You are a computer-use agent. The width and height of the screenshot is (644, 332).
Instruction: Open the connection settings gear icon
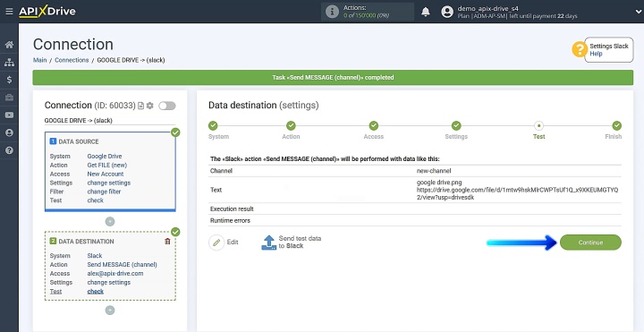point(150,106)
